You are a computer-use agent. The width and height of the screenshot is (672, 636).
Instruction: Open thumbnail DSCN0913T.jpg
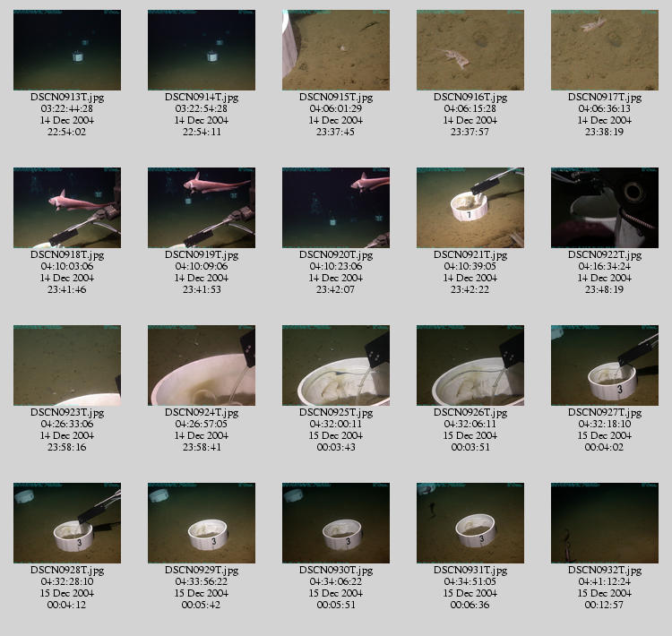tap(67, 50)
